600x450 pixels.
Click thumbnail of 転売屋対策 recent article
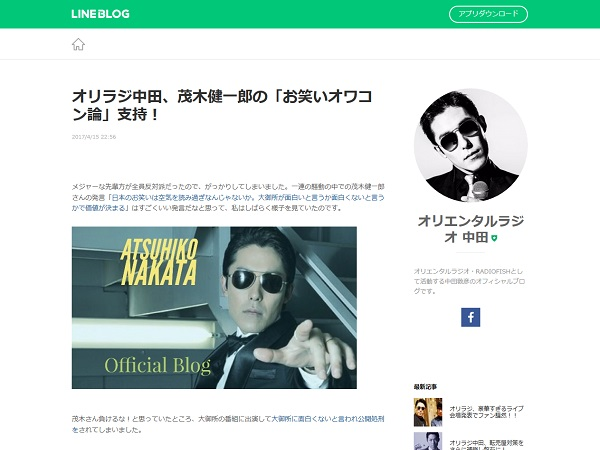(x=428, y=441)
